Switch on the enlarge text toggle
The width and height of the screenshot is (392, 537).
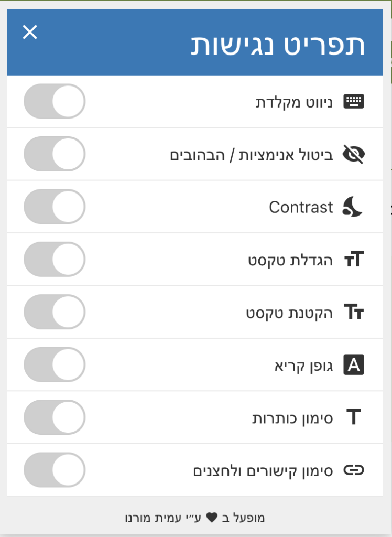[x=55, y=259]
